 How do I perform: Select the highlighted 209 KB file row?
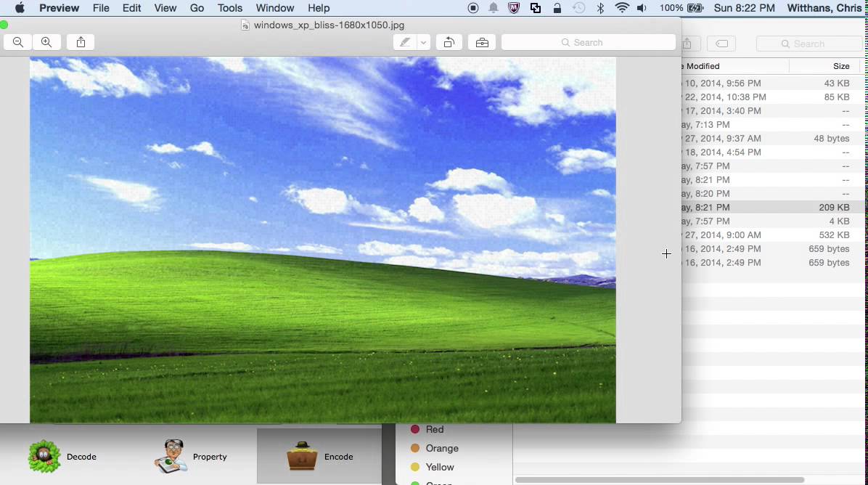773,207
